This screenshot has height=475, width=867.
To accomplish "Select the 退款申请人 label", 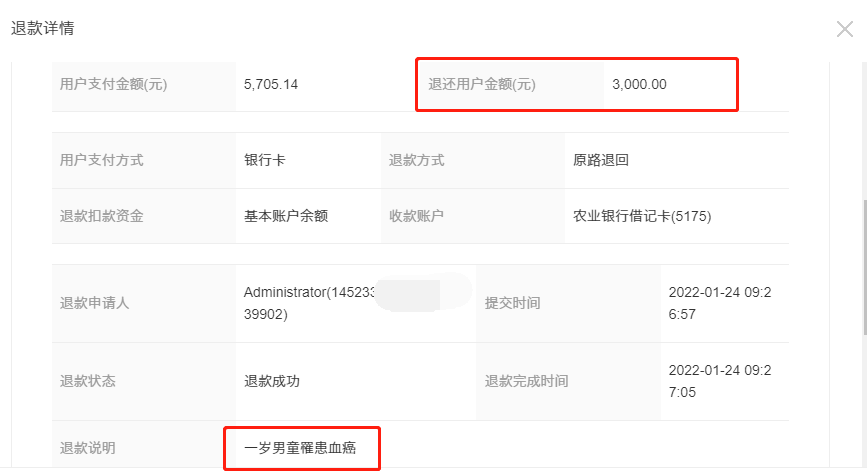I will pos(95,304).
